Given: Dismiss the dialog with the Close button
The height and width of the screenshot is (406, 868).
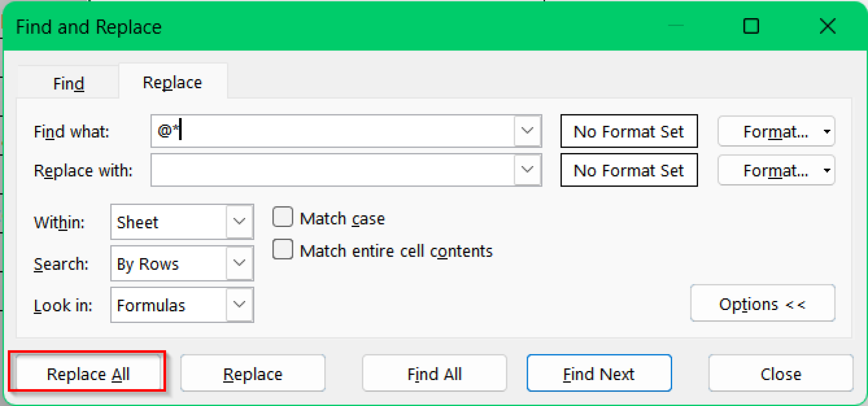Looking at the screenshot, I should [780, 373].
